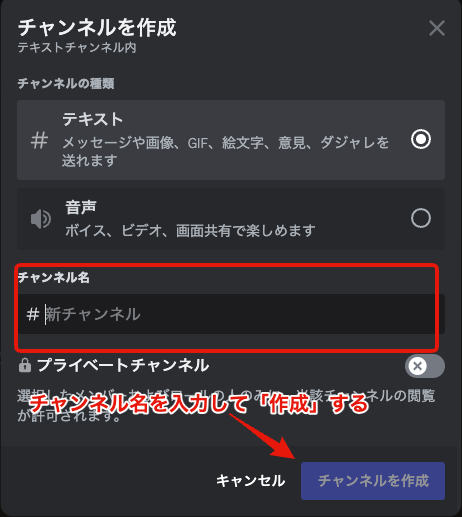Close the チャンネルを作成 dialog with X

click(437, 28)
